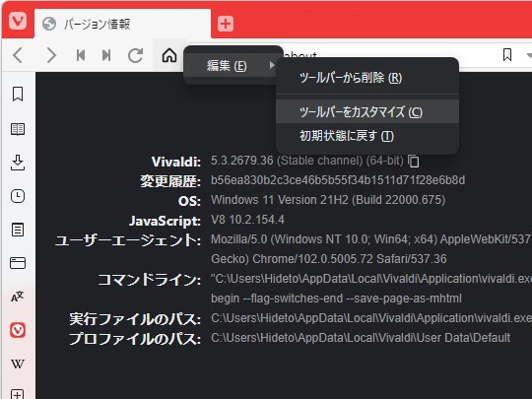Choose 初期状態に戻す (T)

pyautogui.click(x=367, y=136)
